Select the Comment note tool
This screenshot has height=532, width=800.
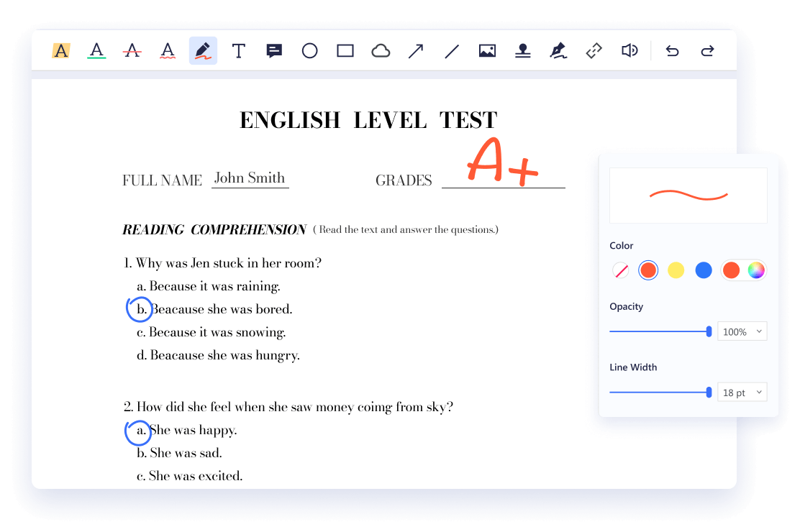[x=274, y=51]
